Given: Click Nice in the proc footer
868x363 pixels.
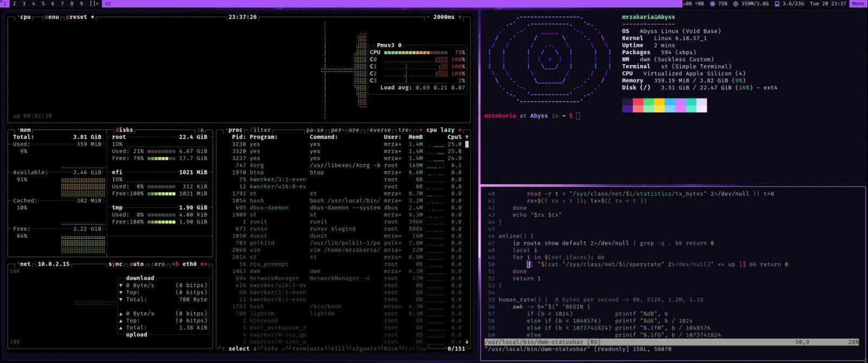Looking at the screenshot, I should click(x=391, y=348).
